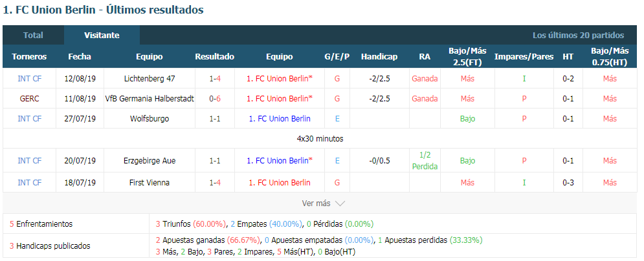Viewport: 644px width, 261px height.
Task: Select the Visitante tab
Action: point(102,36)
